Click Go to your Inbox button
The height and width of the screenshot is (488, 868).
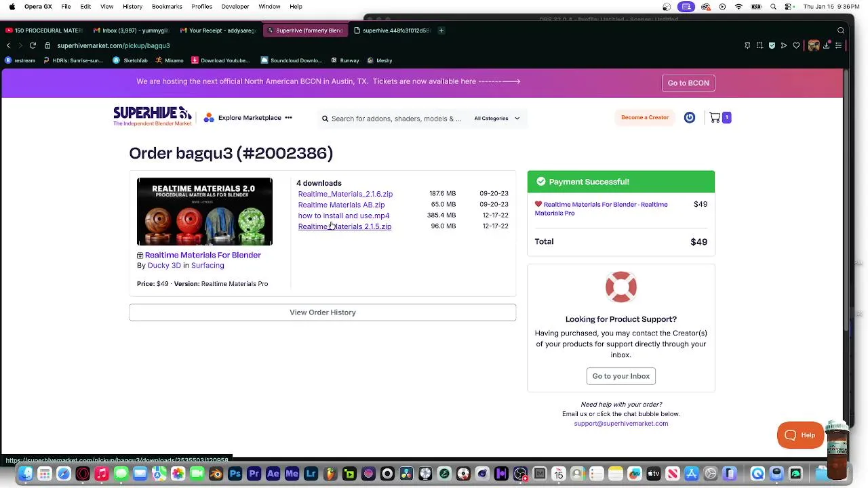tap(620, 376)
